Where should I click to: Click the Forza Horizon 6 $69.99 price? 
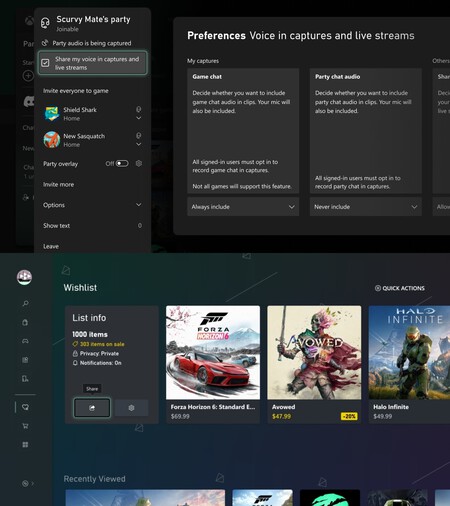click(180, 416)
